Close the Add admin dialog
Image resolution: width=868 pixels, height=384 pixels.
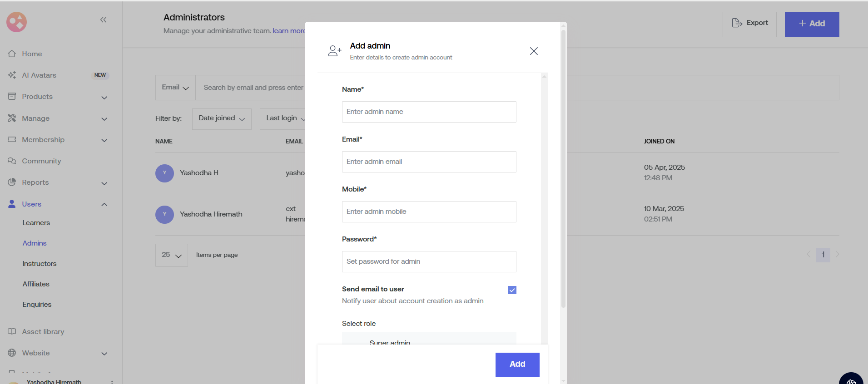pos(534,51)
